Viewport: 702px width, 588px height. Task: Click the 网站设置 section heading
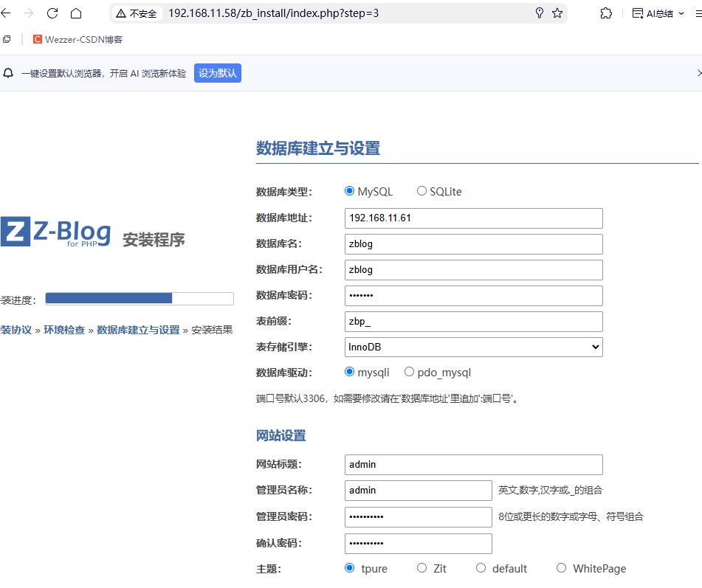281,436
